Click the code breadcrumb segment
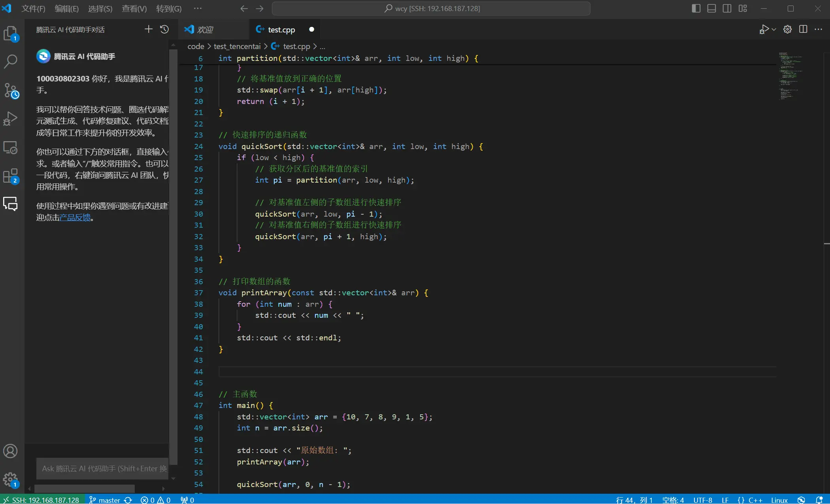The width and height of the screenshot is (830, 504). [x=196, y=46]
